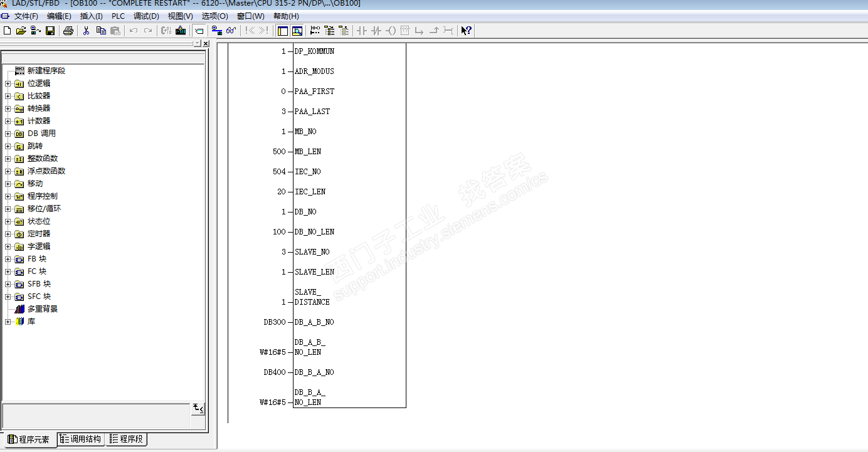Insert an empty box element
868x452 pixels.
[x=405, y=30]
